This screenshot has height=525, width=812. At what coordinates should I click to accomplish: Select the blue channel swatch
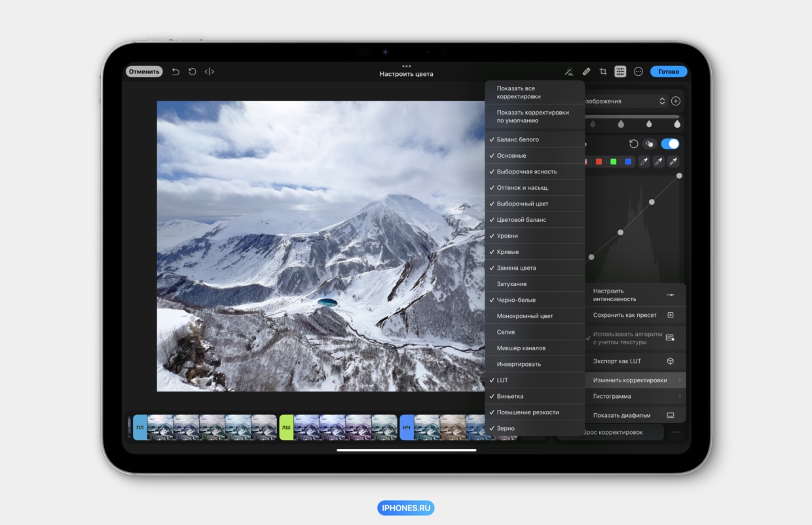628,162
